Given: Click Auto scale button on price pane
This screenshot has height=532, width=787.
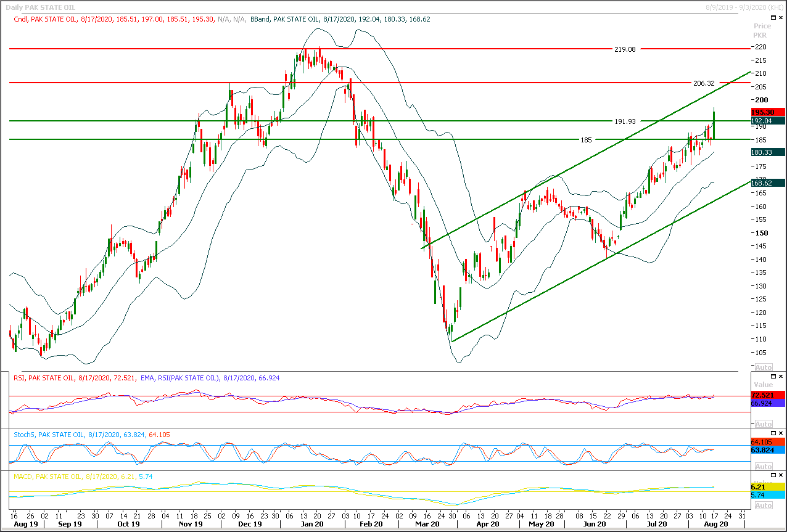Looking at the screenshot, I should (x=763, y=366).
